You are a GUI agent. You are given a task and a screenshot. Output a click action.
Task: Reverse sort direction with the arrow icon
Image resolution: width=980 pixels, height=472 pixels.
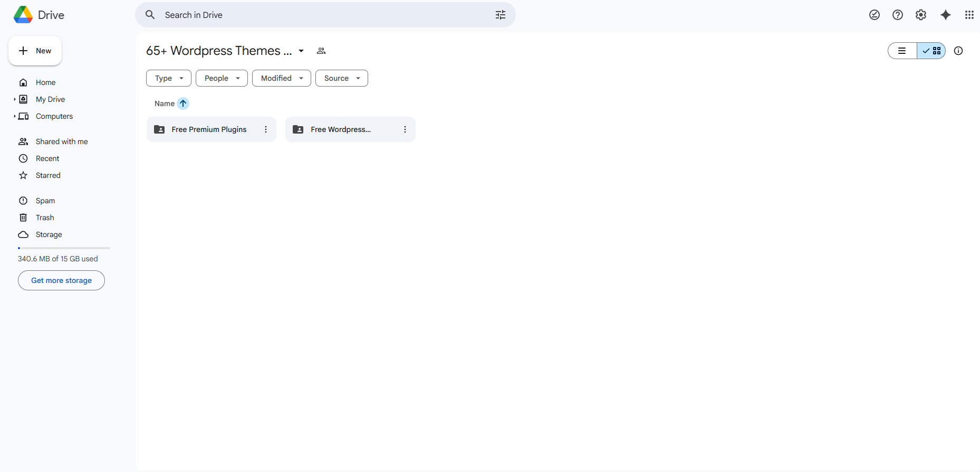coord(183,103)
